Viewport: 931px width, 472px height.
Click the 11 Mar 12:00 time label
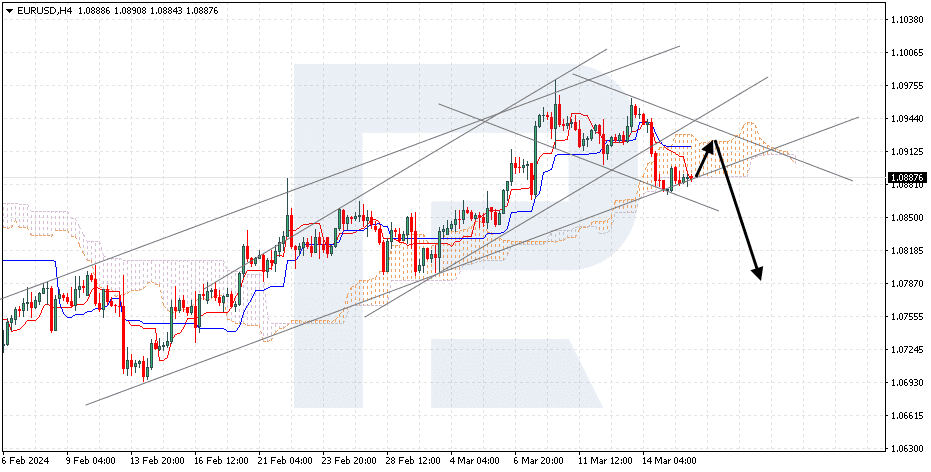coord(604,461)
